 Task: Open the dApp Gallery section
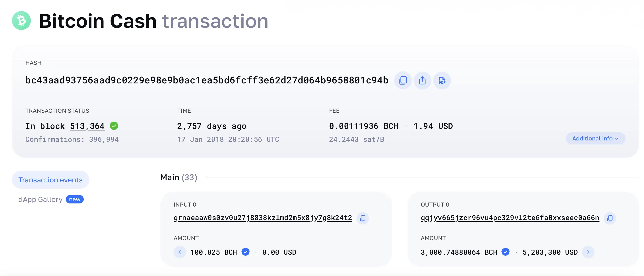[x=40, y=199]
